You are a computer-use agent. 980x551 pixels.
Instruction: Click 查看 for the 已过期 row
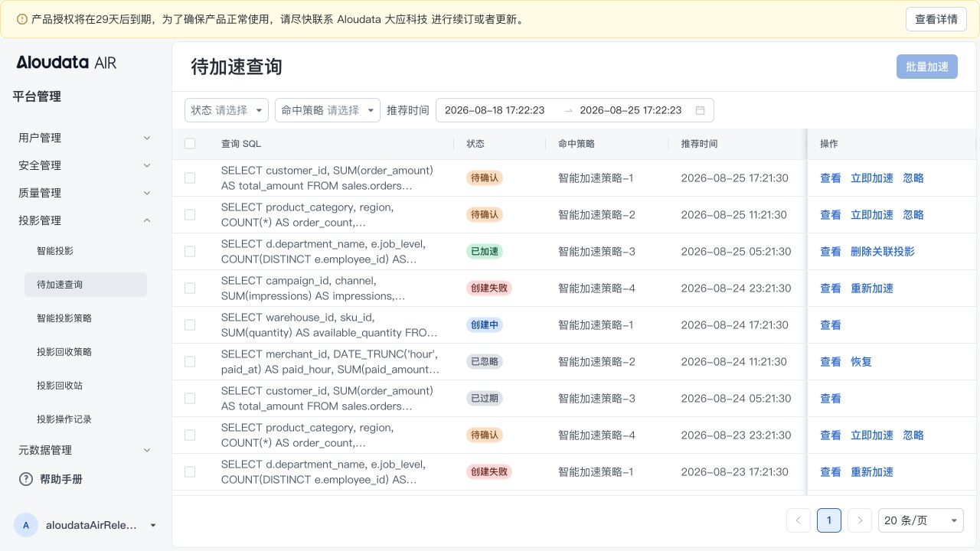pos(831,398)
